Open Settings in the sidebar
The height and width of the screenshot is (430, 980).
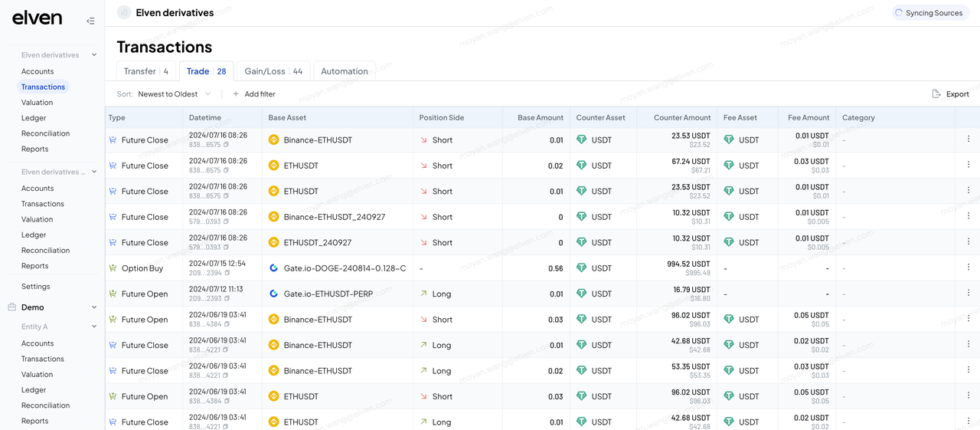point(36,287)
